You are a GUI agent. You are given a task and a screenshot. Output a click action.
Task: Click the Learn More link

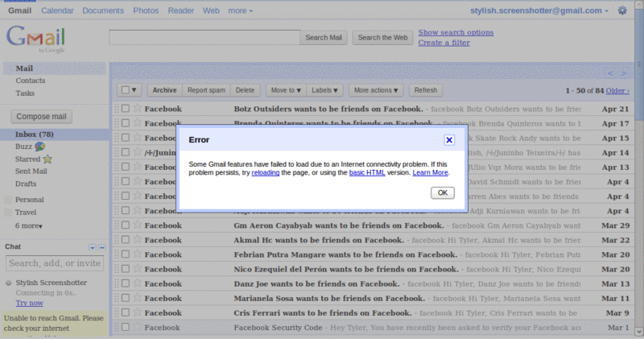pyautogui.click(x=430, y=172)
